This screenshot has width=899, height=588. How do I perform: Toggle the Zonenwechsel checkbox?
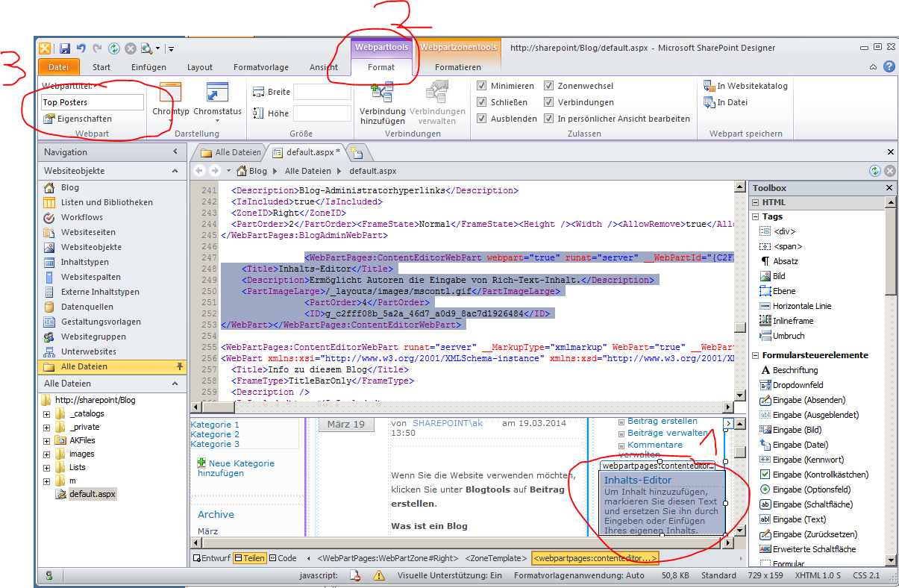tap(548, 86)
